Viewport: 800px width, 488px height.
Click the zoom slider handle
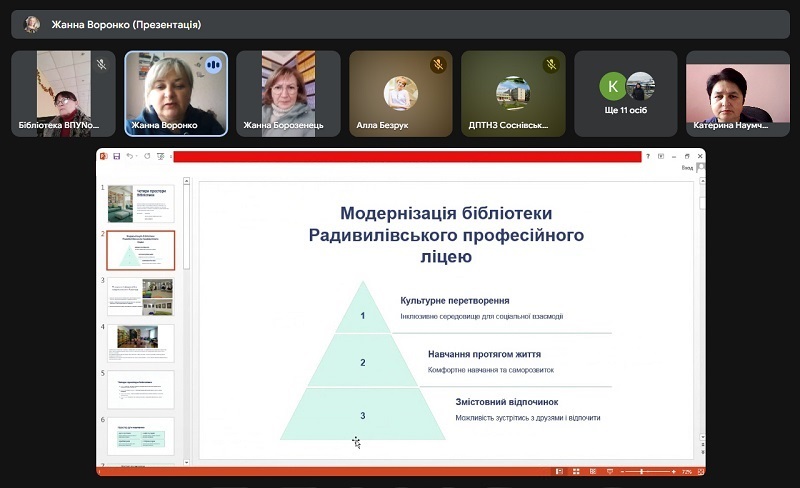pyautogui.click(x=642, y=471)
